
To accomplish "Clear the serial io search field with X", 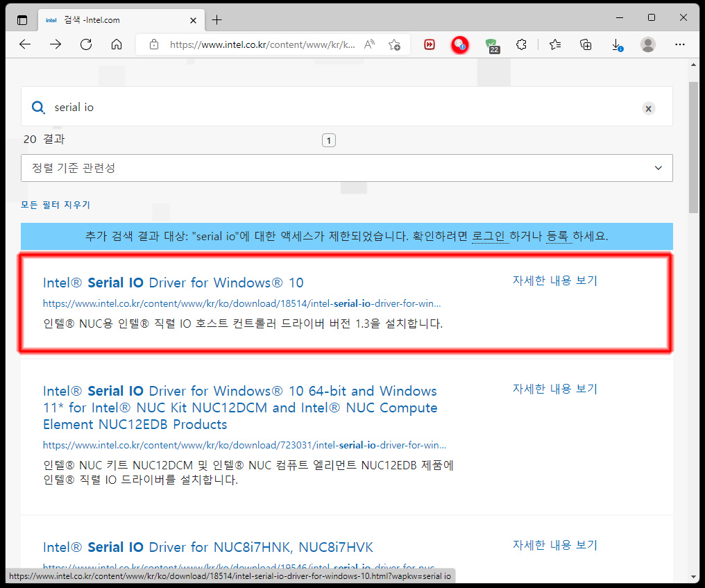I will pyautogui.click(x=648, y=108).
